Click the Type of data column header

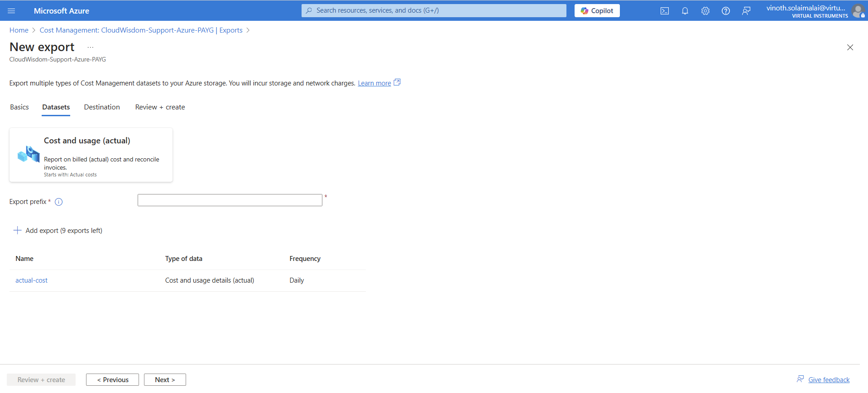tap(184, 259)
